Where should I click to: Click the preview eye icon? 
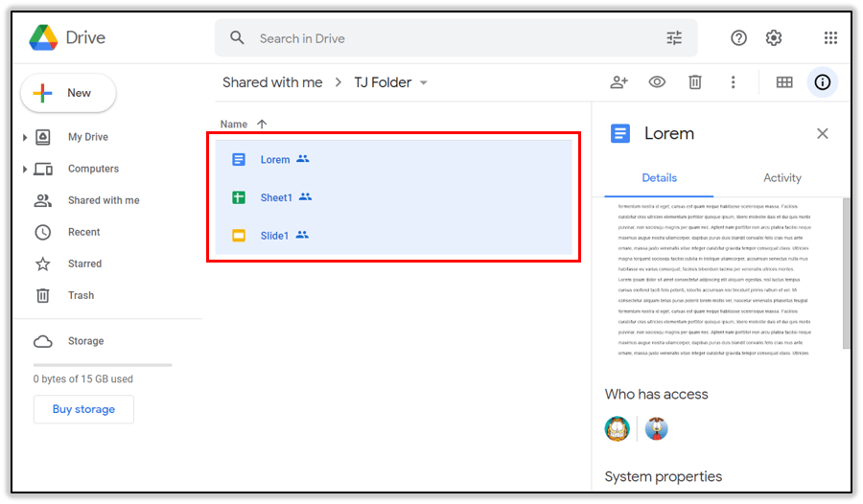pyautogui.click(x=657, y=82)
